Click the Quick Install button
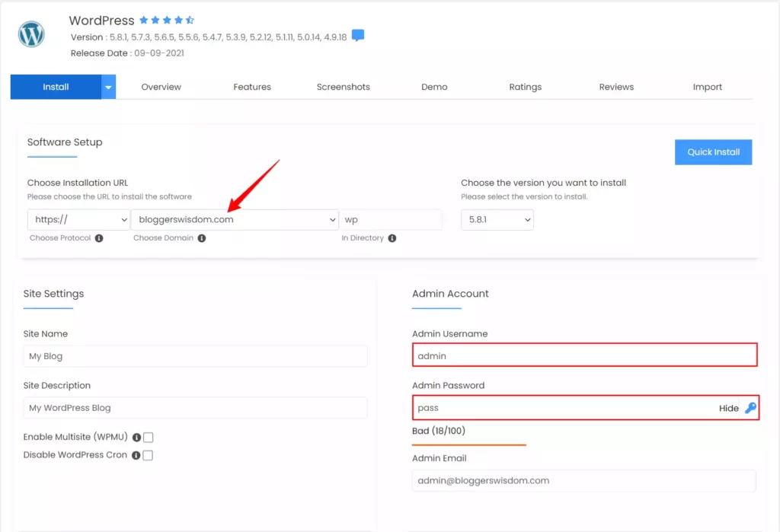The image size is (780, 532). (713, 152)
